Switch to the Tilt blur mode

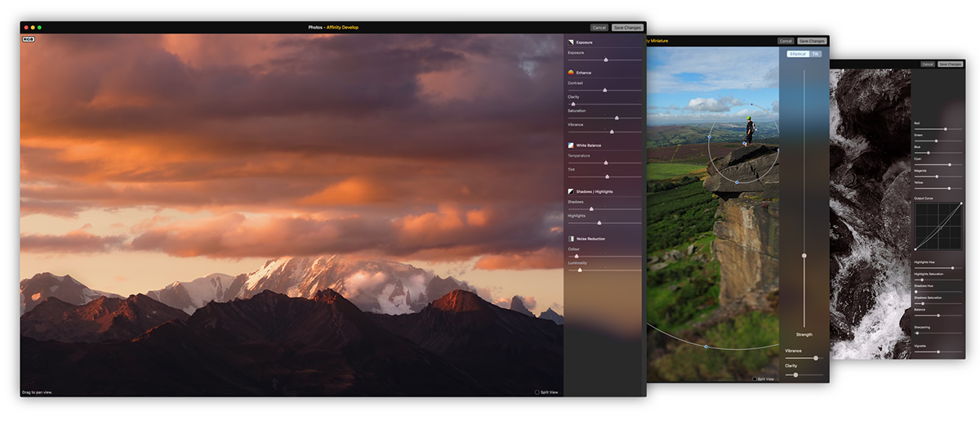pyautogui.click(x=816, y=54)
